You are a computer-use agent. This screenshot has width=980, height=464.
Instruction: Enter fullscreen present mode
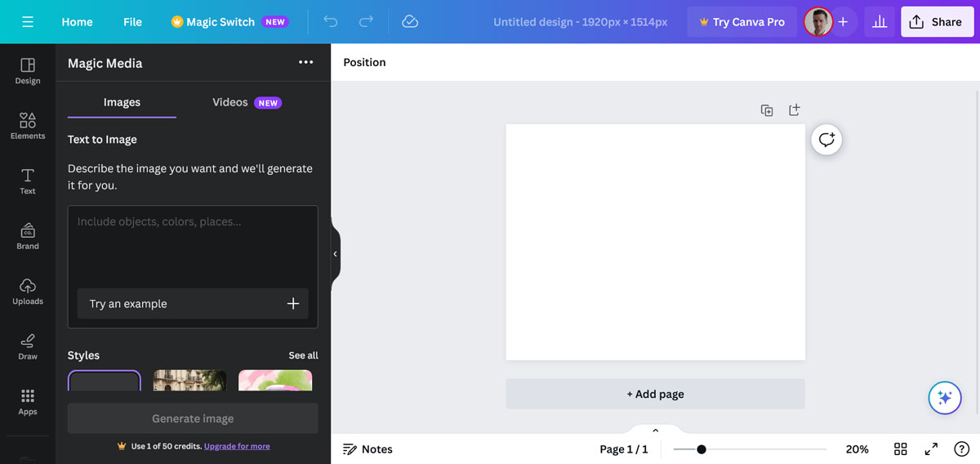pyautogui.click(x=931, y=449)
